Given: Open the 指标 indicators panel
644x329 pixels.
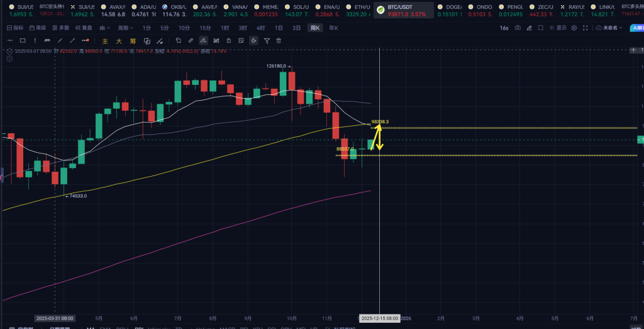Looking at the screenshot, I should [x=14, y=28].
